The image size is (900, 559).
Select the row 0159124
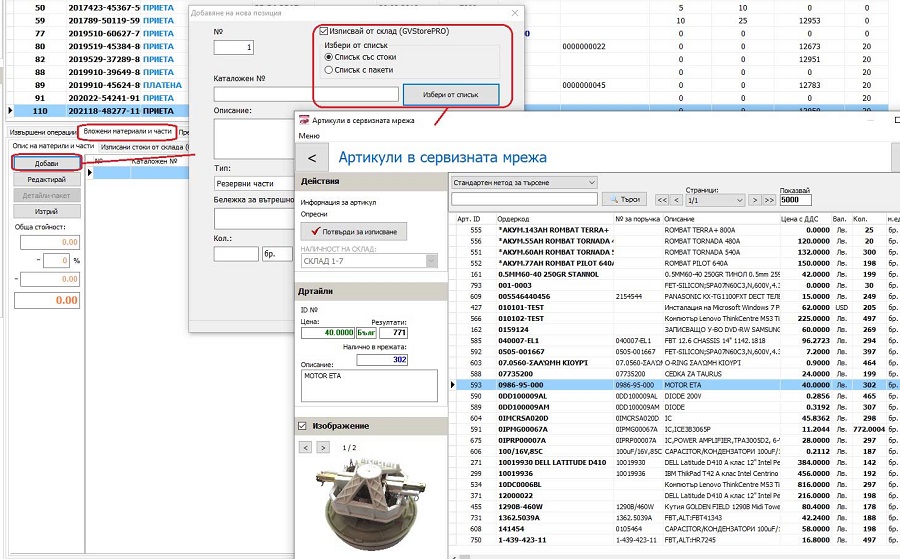coord(674,329)
